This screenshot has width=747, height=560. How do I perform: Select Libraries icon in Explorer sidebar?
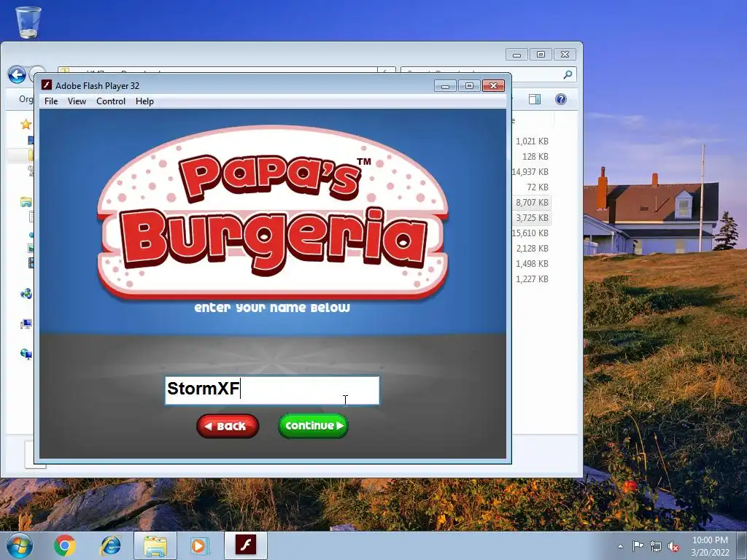tap(26, 202)
